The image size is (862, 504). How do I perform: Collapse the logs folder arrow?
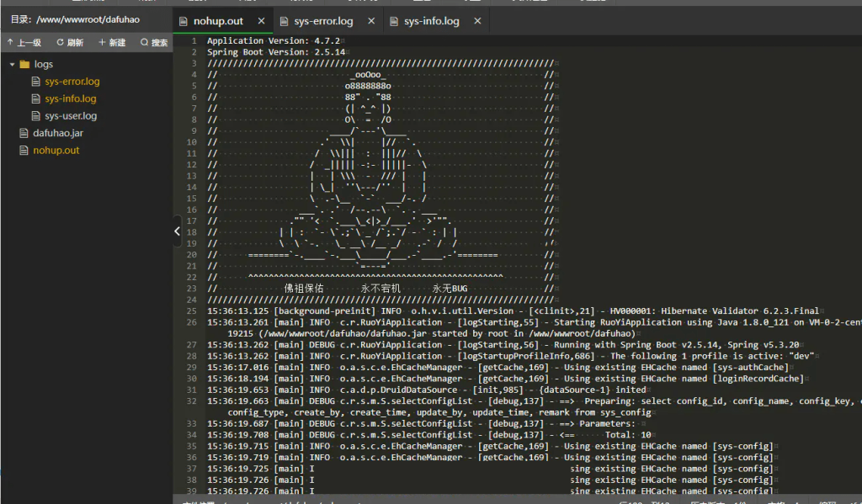point(12,65)
